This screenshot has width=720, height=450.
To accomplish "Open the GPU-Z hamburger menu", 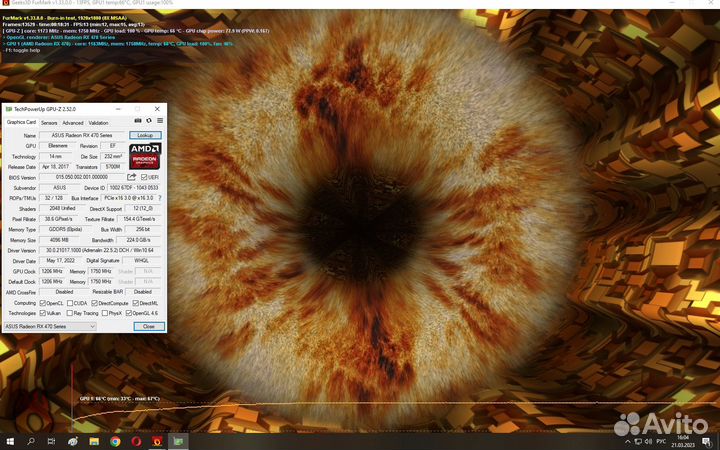I will click(160, 122).
